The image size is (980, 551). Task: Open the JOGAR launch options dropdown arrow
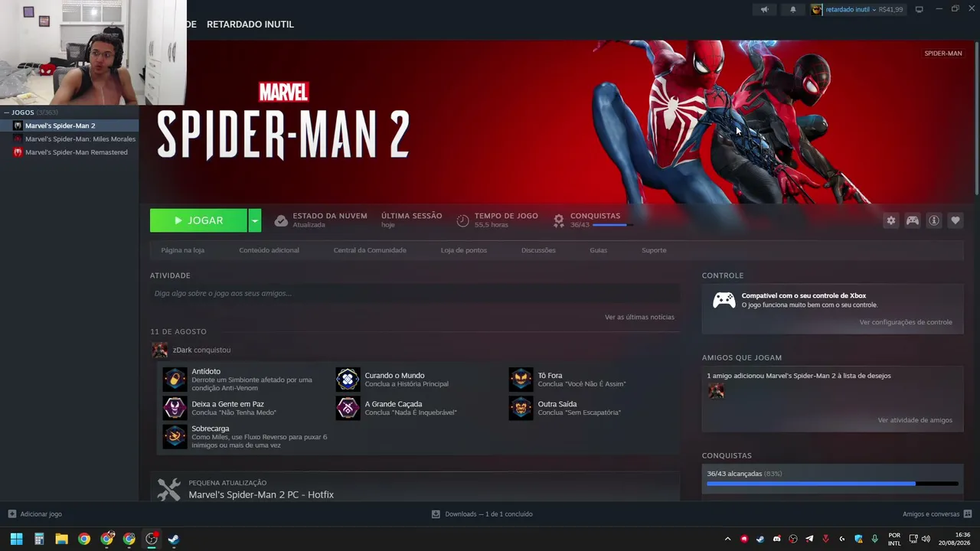(255, 220)
